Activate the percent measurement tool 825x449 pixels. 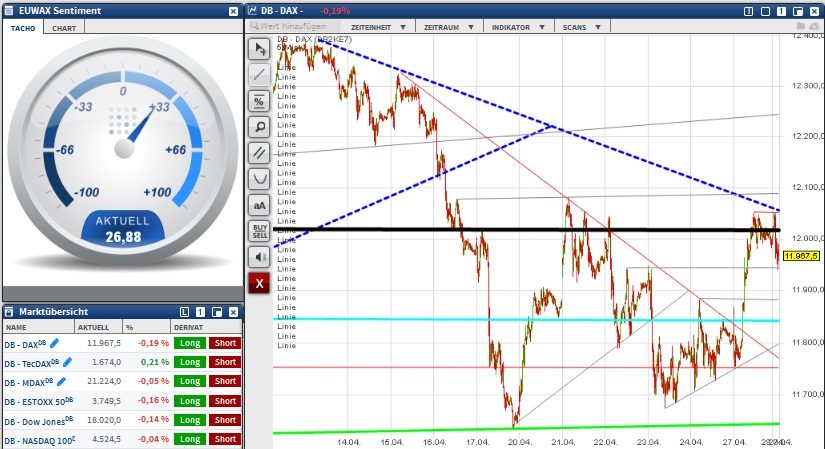(x=259, y=101)
